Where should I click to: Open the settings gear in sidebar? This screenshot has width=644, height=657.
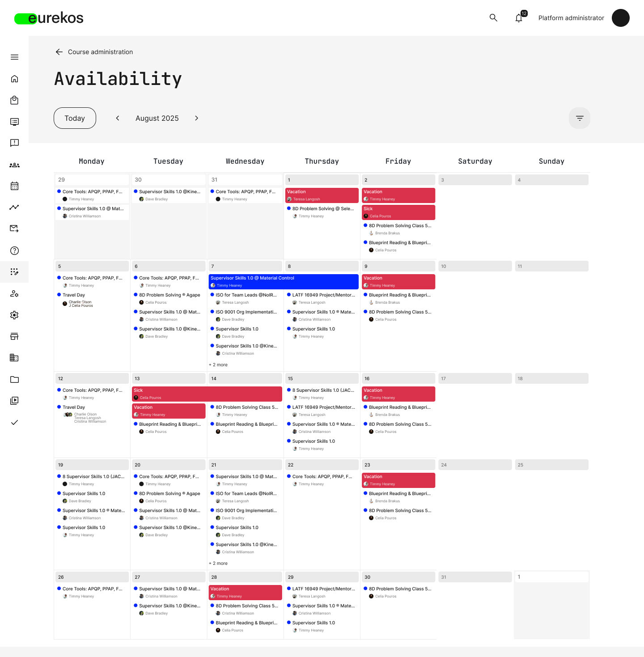click(14, 315)
